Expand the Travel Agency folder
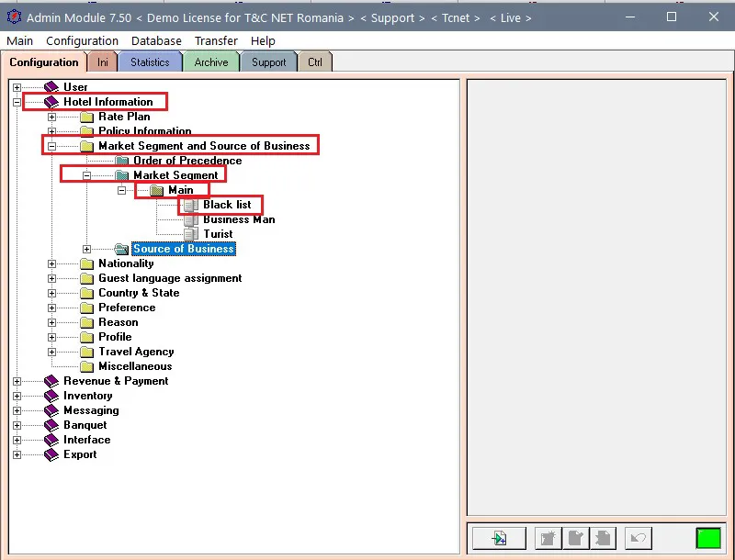This screenshot has height=560, width=735. [52, 352]
